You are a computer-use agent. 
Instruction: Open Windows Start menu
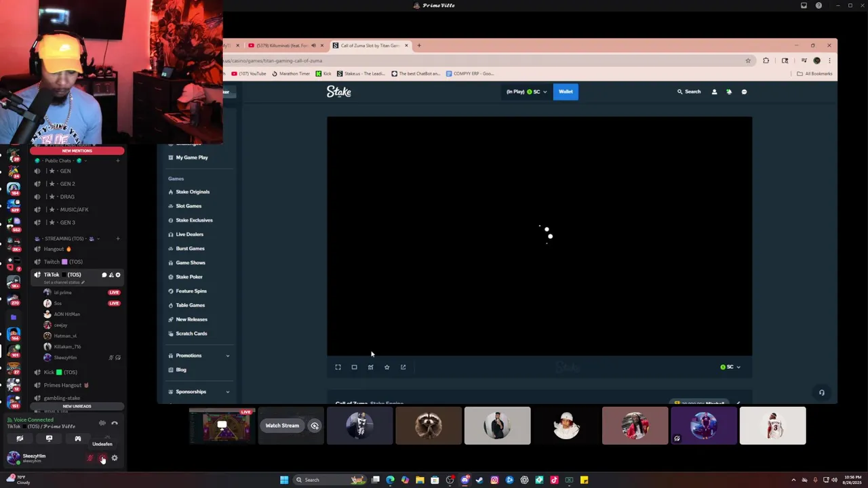(284, 480)
